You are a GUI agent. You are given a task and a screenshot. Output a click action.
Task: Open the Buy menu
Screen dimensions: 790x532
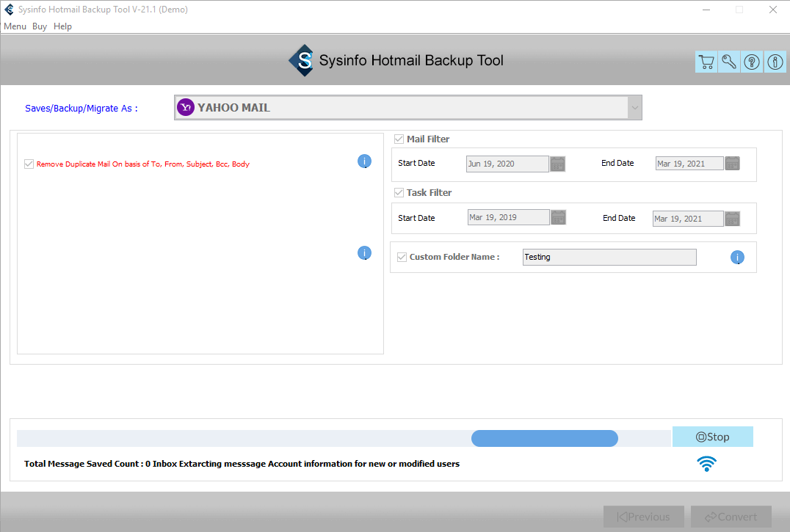coord(40,26)
